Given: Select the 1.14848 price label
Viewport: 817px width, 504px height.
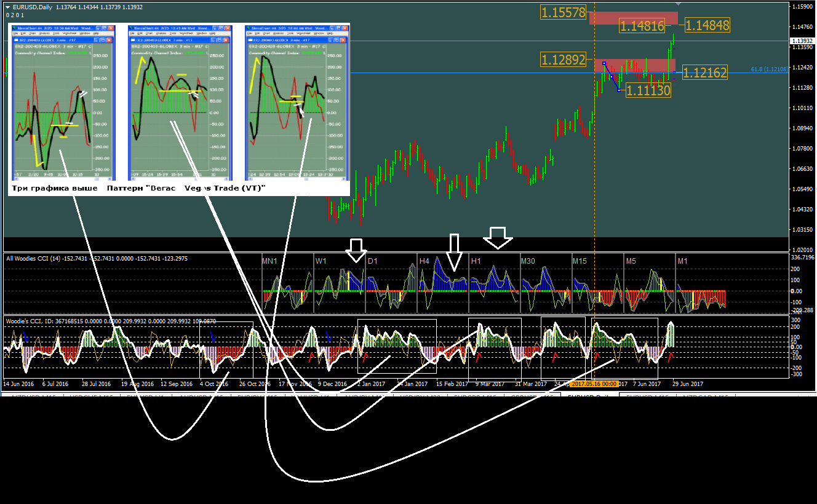Looking at the screenshot, I should 707,25.
